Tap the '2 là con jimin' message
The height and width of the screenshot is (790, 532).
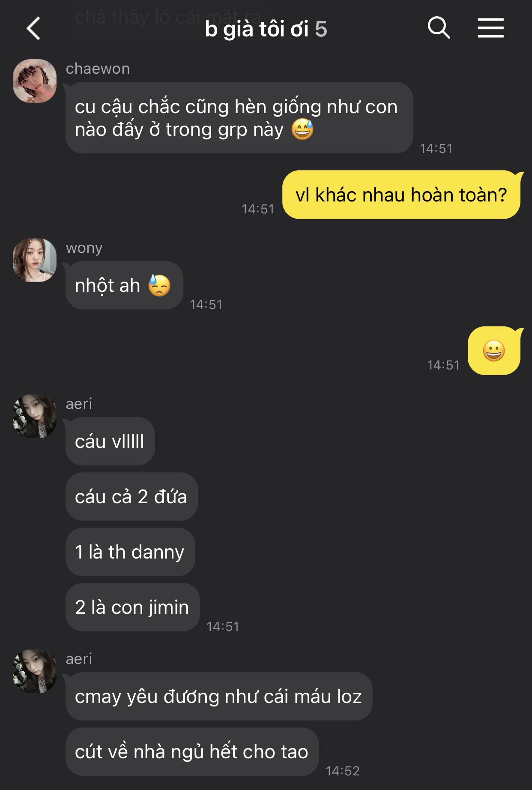tap(133, 607)
